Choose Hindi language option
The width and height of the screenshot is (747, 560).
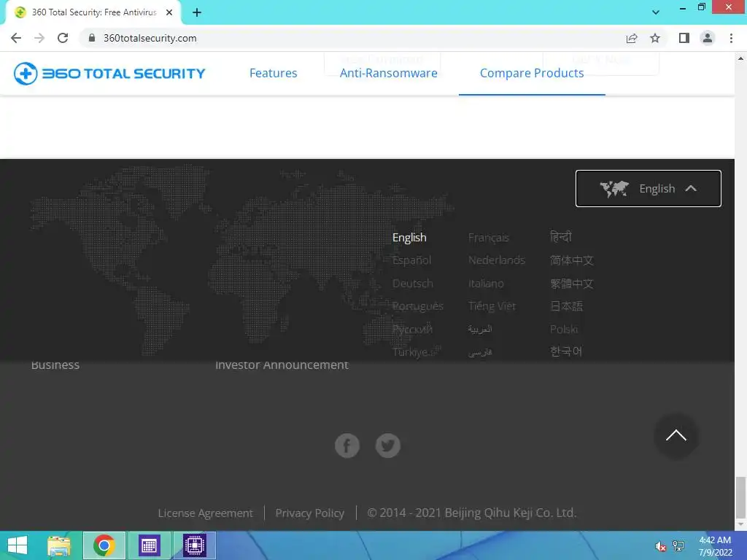[x=561, y=237]
